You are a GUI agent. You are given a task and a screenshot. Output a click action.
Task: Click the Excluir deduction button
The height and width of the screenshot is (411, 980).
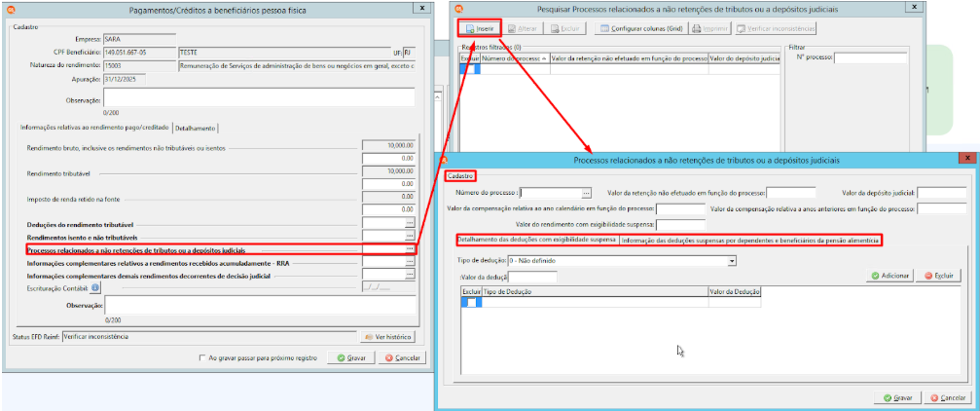pyautogui.click(x=938, y=276)
